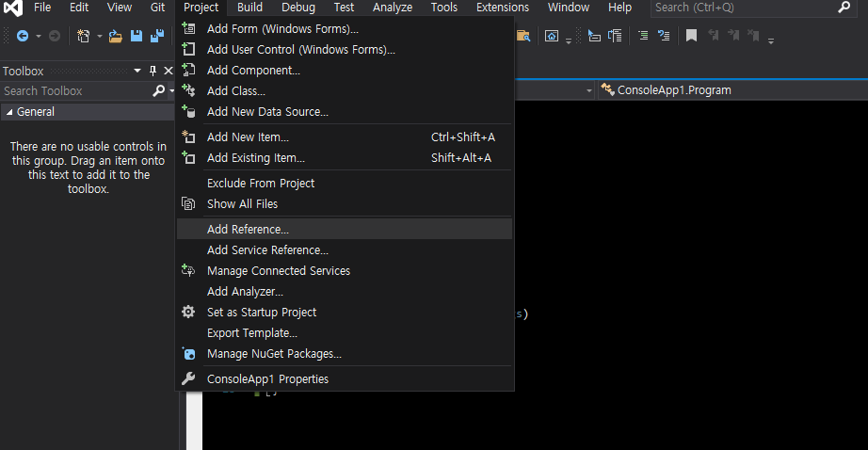
Task: Select Add Existing Item... menu entry
Action: pyautogui.click(x=345, y=158)
